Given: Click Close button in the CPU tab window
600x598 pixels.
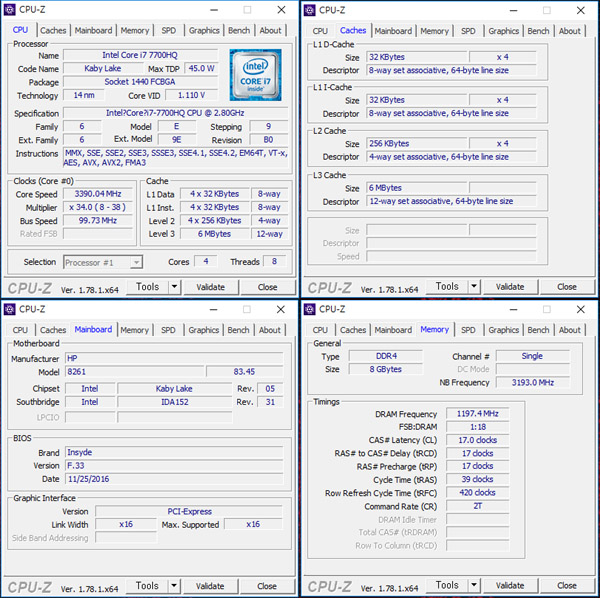Looking at the screenshot, I should pos(267,287).
